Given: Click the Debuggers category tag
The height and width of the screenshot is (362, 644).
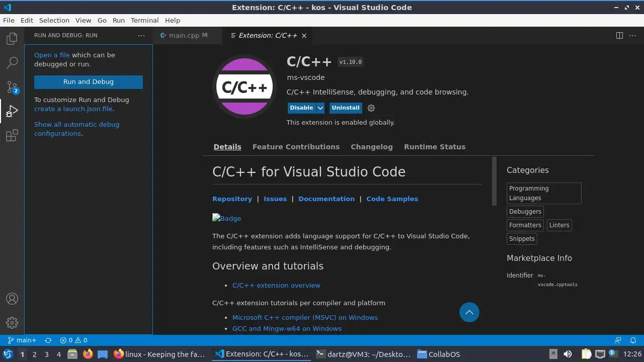Looking at the screenshot, I should [525, 212].
